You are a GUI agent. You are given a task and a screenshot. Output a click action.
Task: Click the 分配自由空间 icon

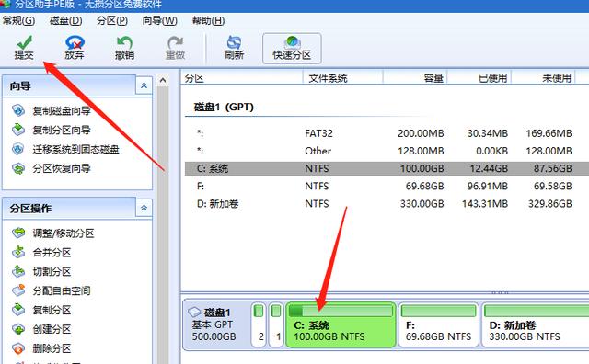click(x=18, y=290)
